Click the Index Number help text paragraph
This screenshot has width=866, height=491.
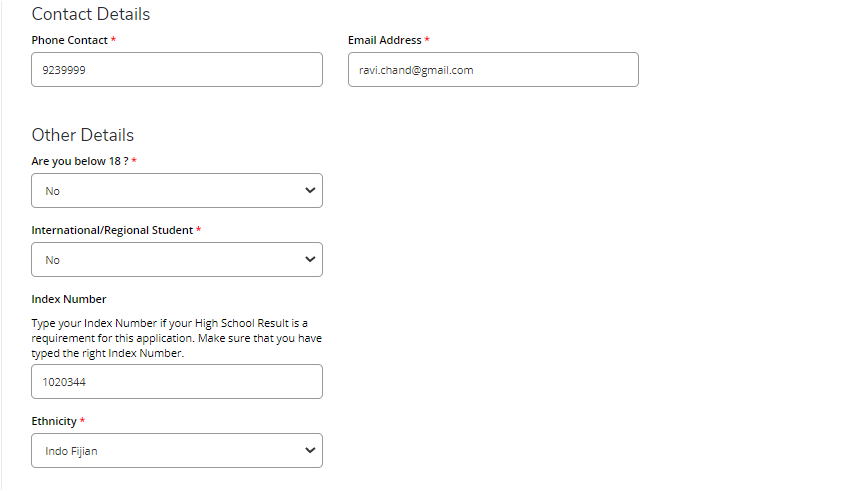[177, 338]
